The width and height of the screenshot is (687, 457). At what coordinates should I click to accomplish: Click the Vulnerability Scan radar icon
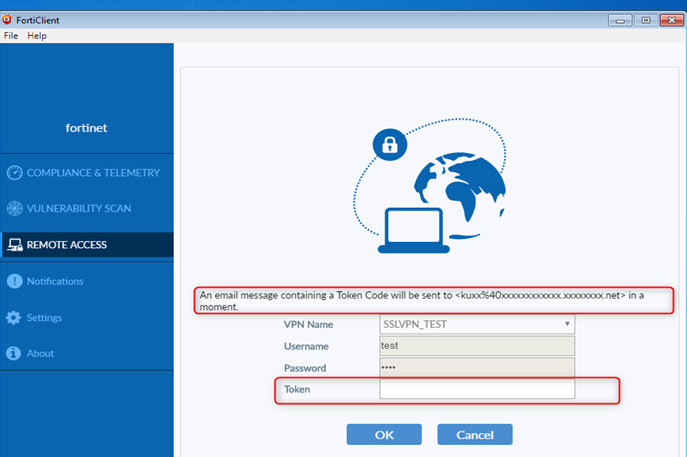[14, 208]
